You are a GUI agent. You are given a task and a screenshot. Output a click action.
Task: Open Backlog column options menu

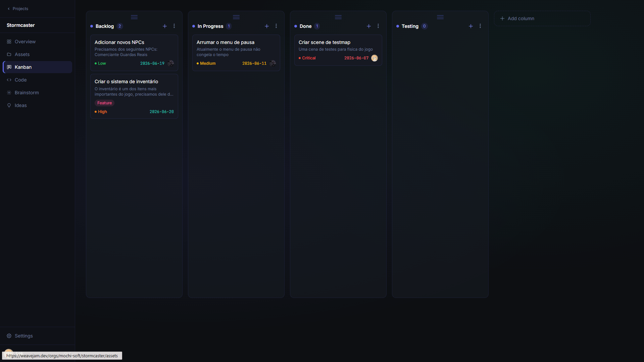point(174,26)
